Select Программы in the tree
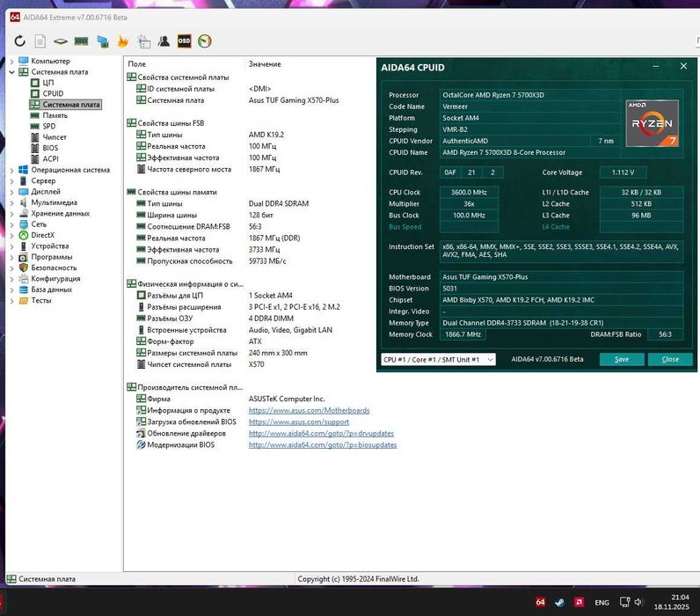 point(51,257)
